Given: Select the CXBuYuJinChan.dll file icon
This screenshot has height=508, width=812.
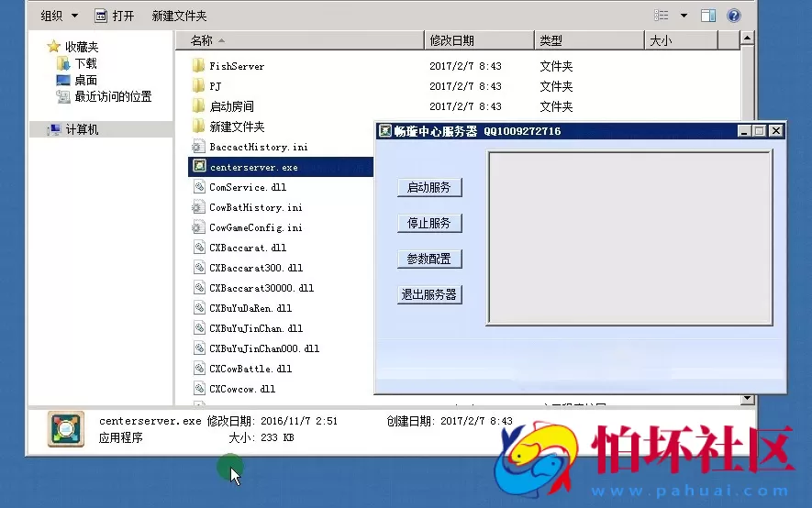Looking at the screenshot, I should 199,328.
